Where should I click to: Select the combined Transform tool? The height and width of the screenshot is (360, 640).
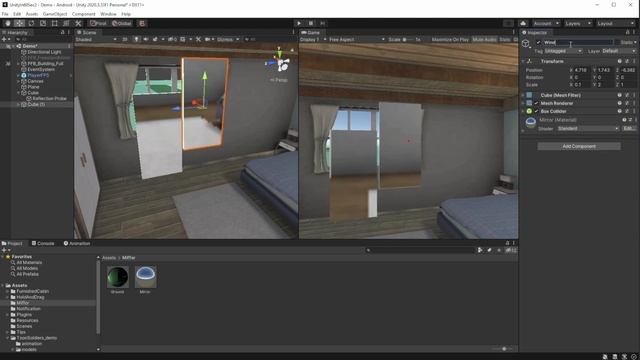pyautogui.click(x=66, y=23)
